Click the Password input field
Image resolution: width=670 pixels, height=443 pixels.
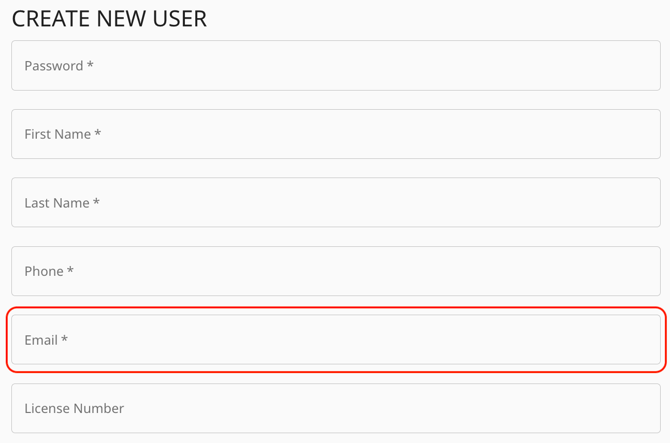point(336,66)
